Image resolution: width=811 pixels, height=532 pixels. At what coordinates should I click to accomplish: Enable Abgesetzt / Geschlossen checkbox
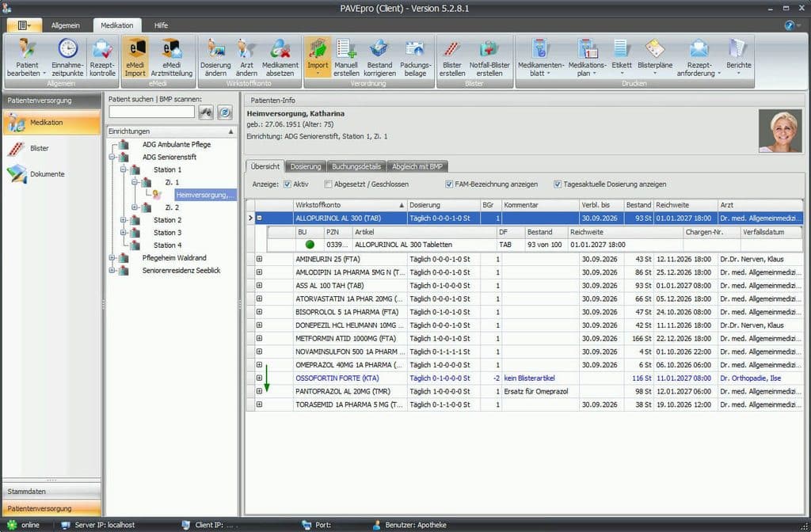(x=328, y=184)
